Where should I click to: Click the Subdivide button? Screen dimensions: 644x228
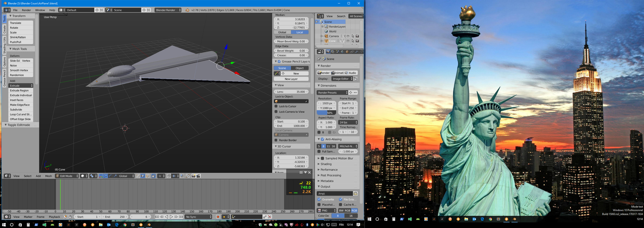point(16,110)
